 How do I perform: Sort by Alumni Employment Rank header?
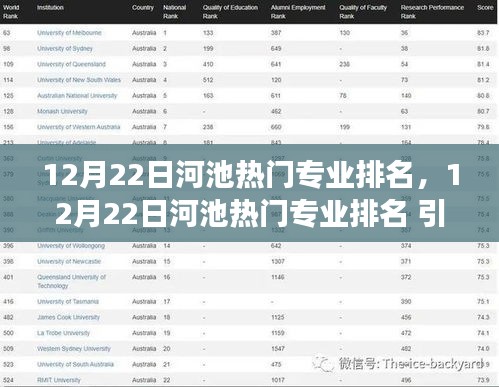[x=298, y=12]
